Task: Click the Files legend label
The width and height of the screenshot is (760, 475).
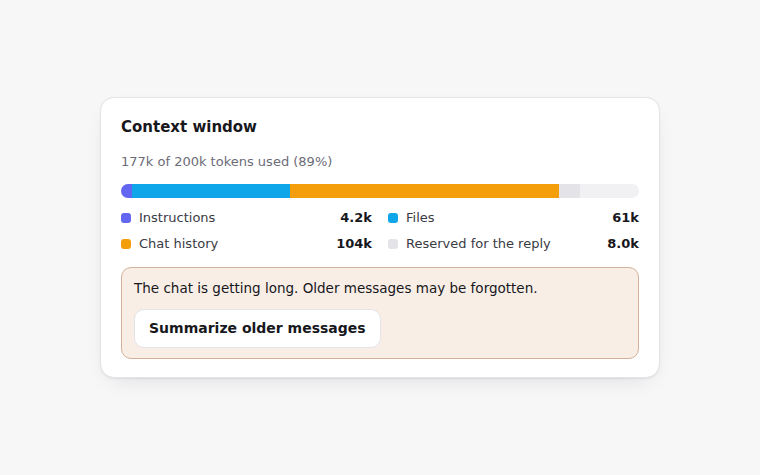Action: point(420,218)
